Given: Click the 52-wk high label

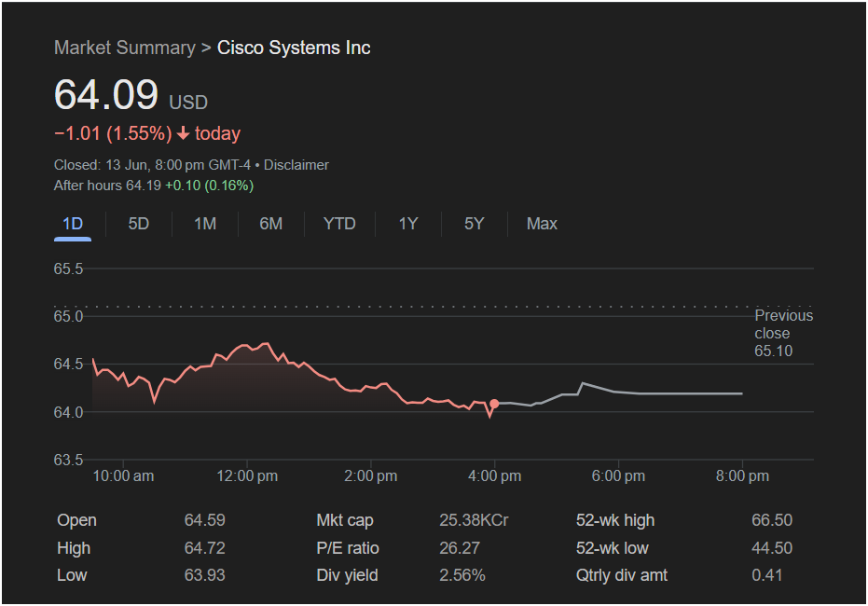Looking at the screenshot, I should coord(615,520).
